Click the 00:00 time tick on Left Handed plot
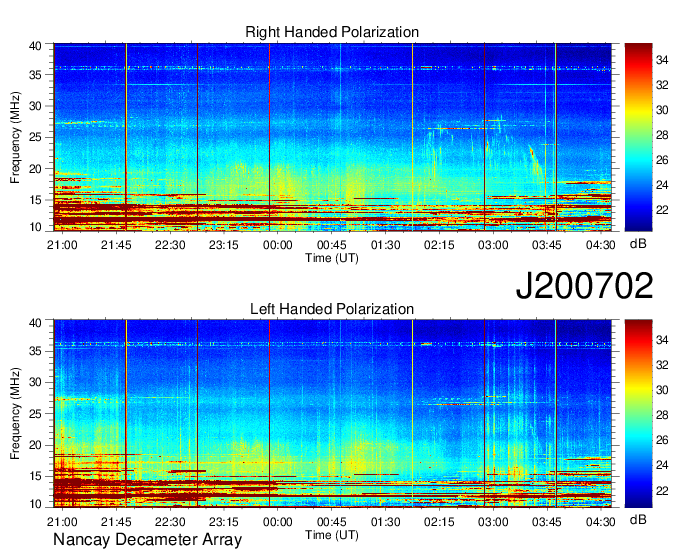 coord(278,522)
